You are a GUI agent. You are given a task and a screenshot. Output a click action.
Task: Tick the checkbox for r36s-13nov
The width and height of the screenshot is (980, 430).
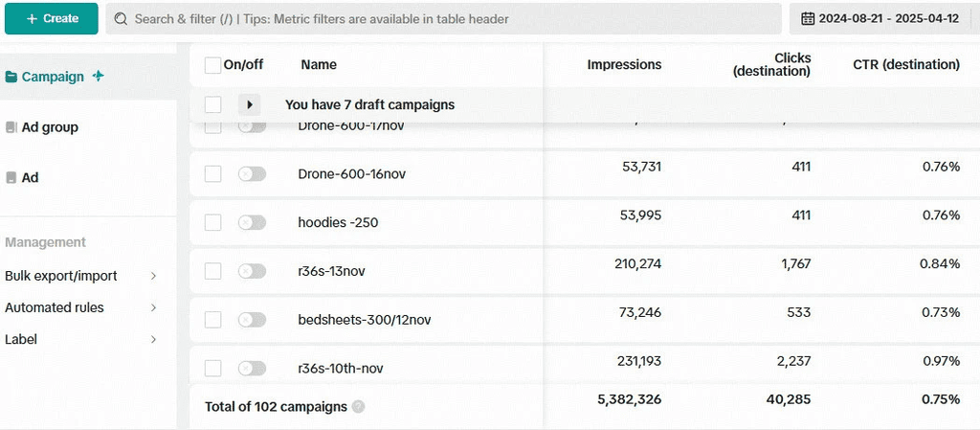pyautogui.click(x=212, y=271)
